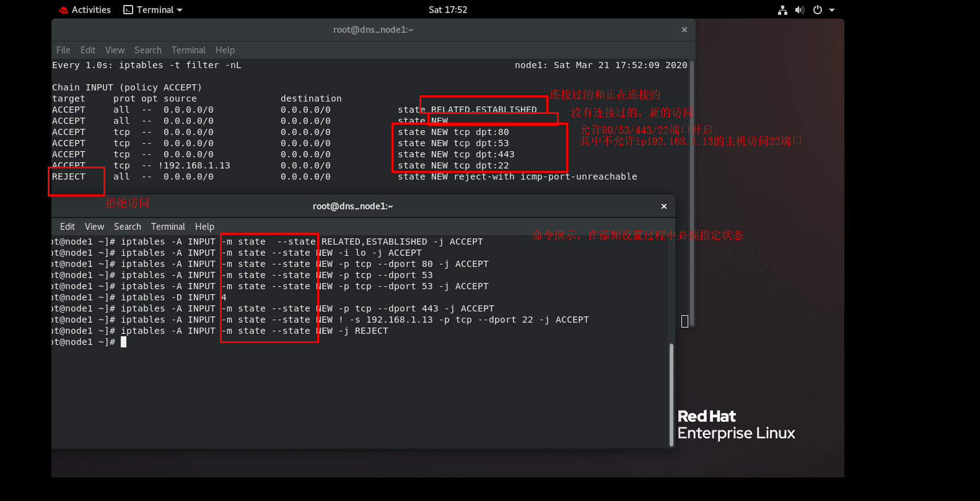Click the 'state NEW tcp dpt:443' rule text
Image resolution: width=980 pixels, height=501 pixels.
(456, 154)
